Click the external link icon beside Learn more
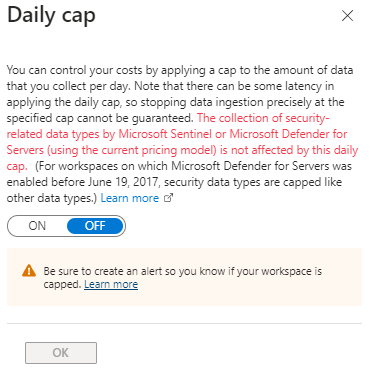The image size is (377, 389). [x=169, y=198]
